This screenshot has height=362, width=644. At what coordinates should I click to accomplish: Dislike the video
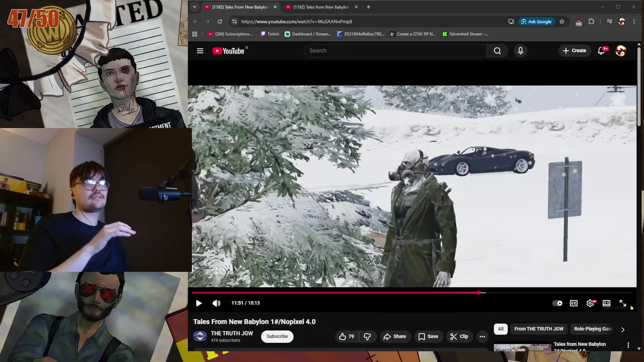[x=367, y=336]
